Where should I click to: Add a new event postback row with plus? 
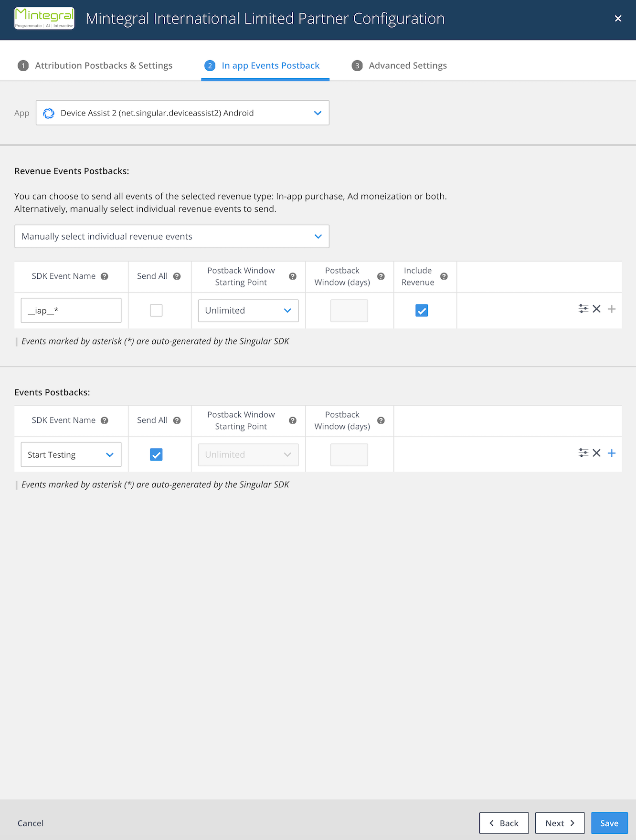point(611,453)
